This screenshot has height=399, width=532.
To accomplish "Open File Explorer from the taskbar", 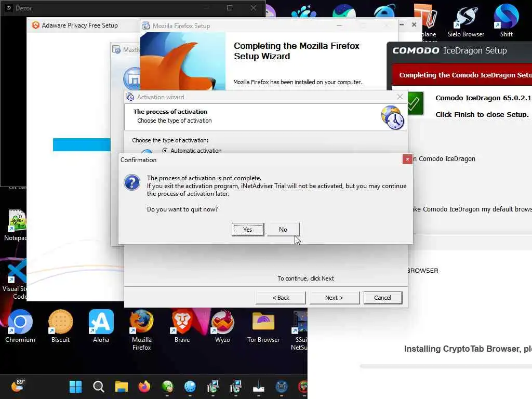I will coord(121,387).
